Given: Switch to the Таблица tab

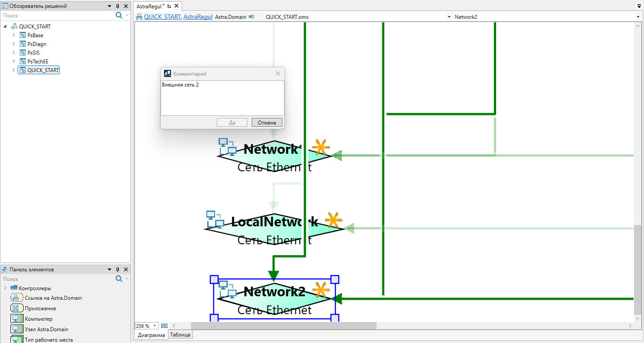Looking at the screenshot, I should point(180,335).
